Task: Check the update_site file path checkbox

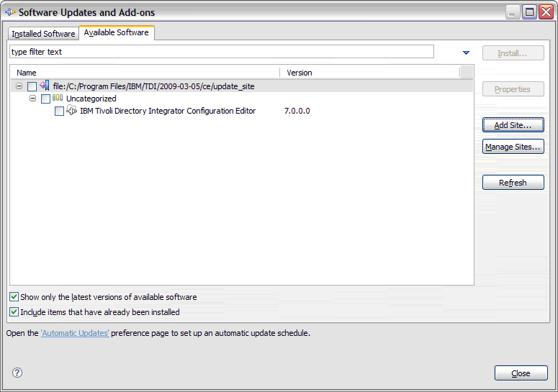Action: (32, 86)
